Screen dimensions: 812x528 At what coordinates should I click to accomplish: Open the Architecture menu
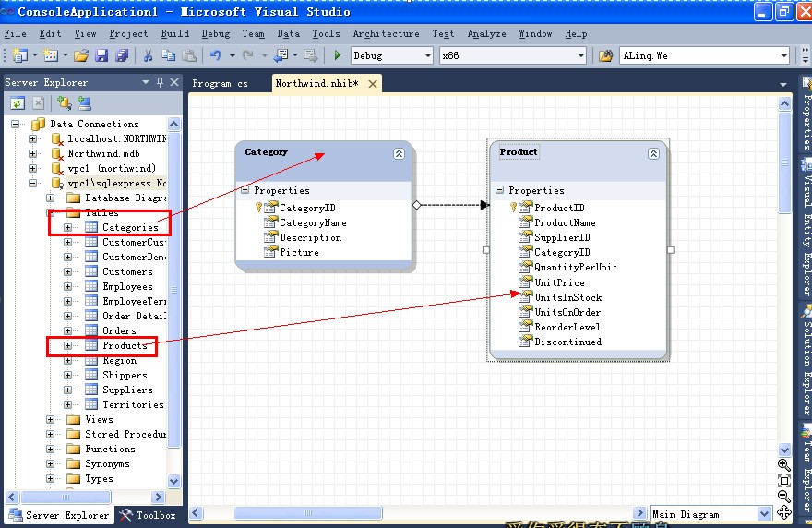coord(387,33)
